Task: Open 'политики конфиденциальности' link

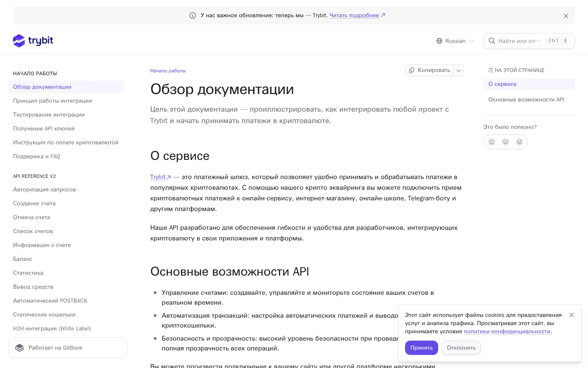Action: (507, 331)
